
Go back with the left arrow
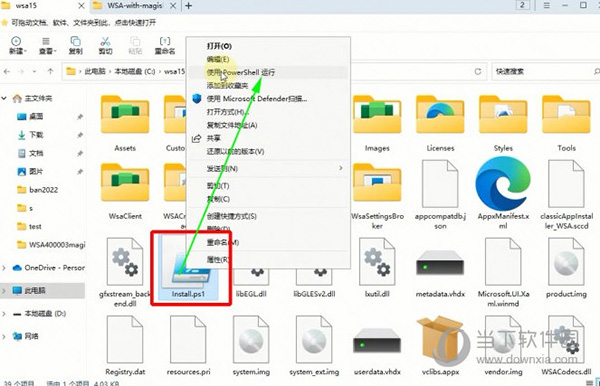pos(7,72)
